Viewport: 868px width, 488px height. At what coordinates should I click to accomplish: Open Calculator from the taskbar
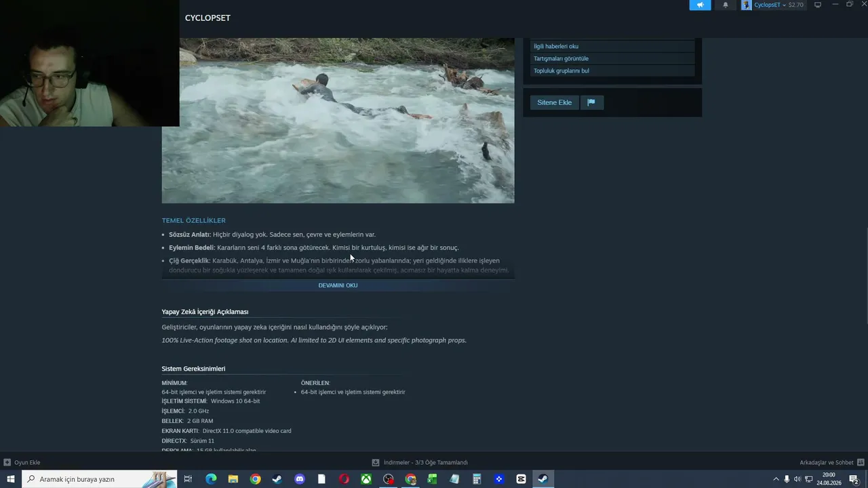coord(477,479)
